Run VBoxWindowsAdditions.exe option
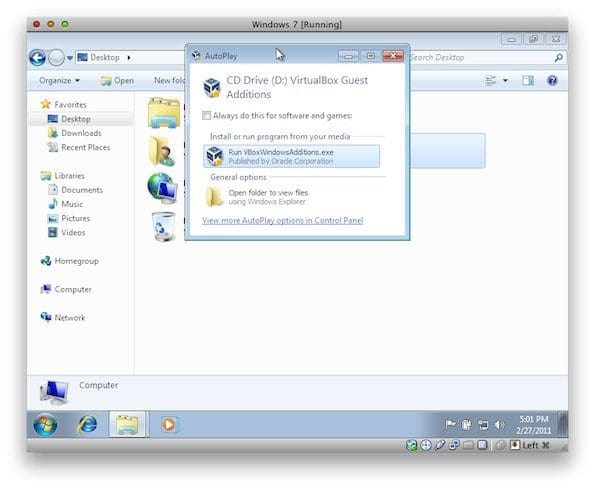This screenshot has height=489, width=595. point(291,156)
